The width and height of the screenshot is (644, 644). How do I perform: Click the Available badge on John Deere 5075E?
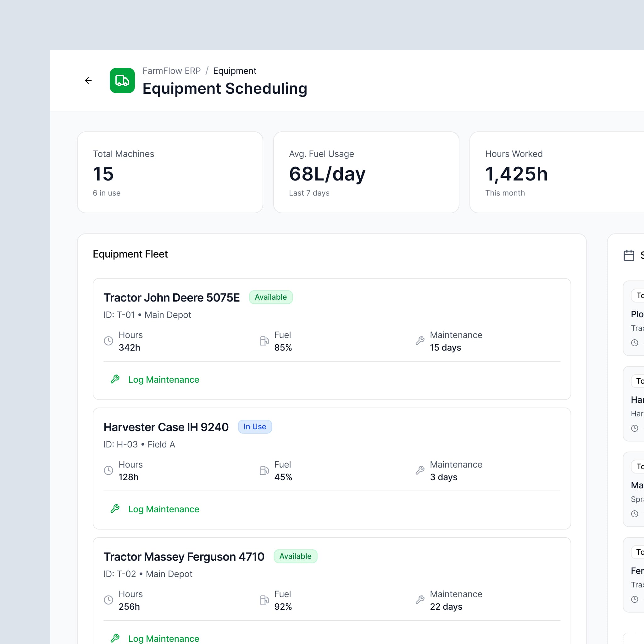270,297
